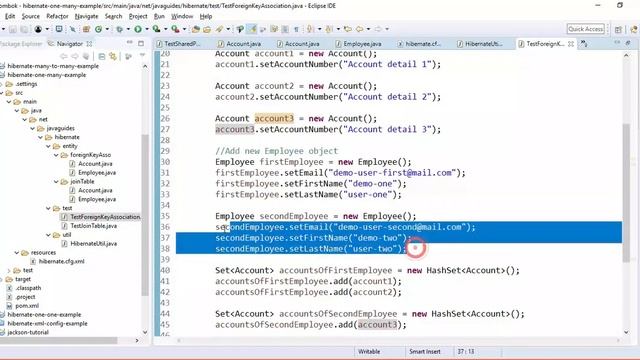
Task: Click the New Java Package toolbar icon
Action: [86, 29]
